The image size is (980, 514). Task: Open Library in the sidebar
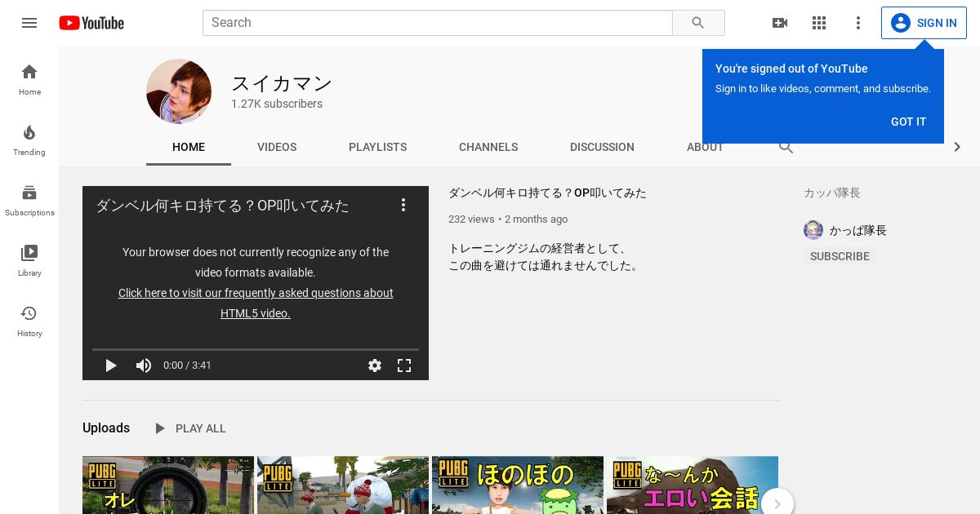29,260
